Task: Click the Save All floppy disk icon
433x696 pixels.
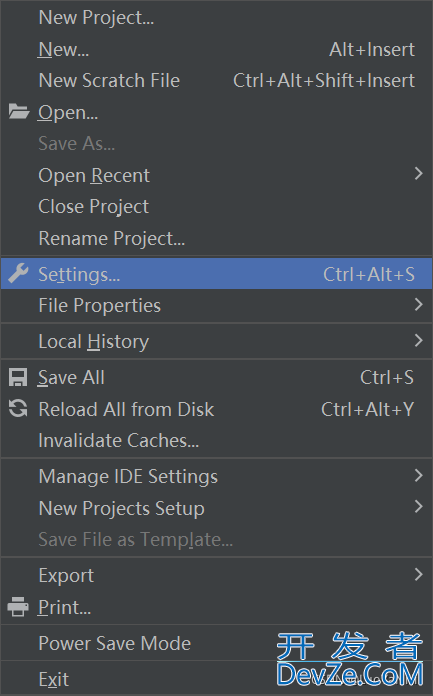Action: (x=18, y=377)
